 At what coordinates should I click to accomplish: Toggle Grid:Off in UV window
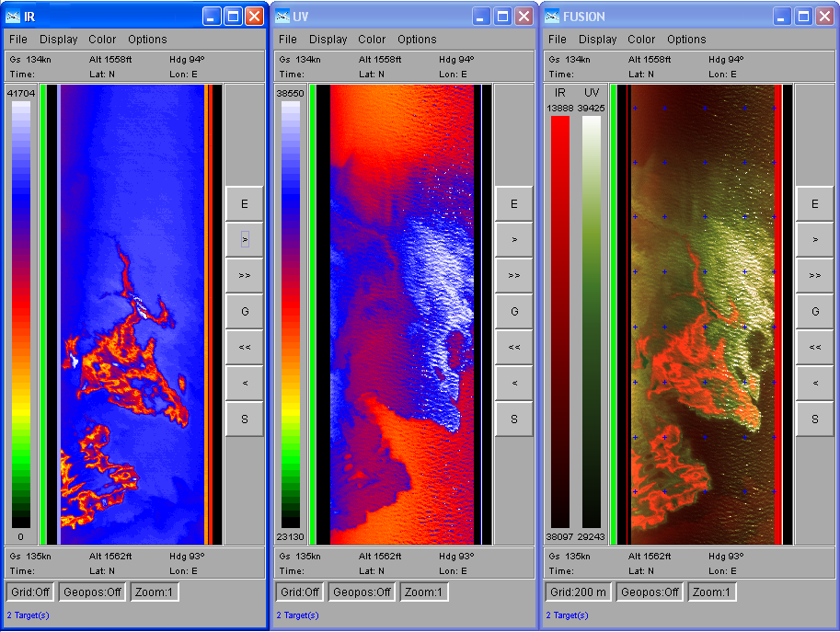coord(299,592)
